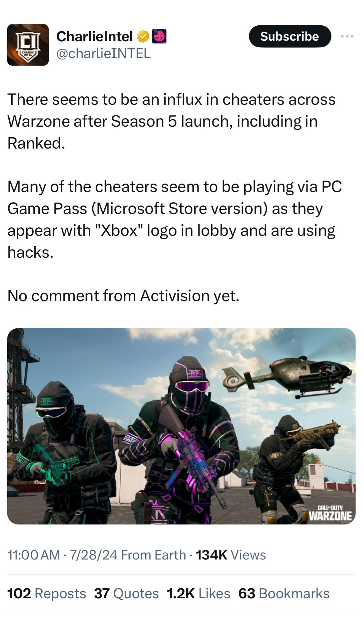Open the three-dot more options menu
Screen dimensions: 364x618
[x=347, y=37]
